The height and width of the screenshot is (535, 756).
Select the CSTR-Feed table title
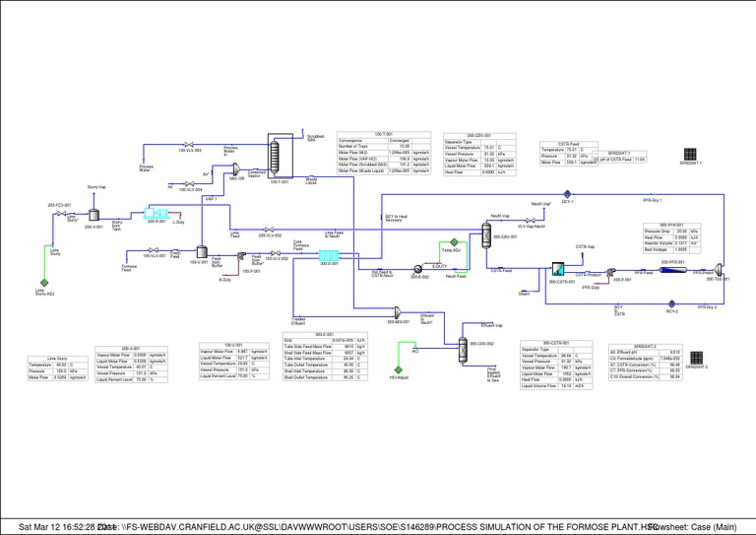point(568,144)
